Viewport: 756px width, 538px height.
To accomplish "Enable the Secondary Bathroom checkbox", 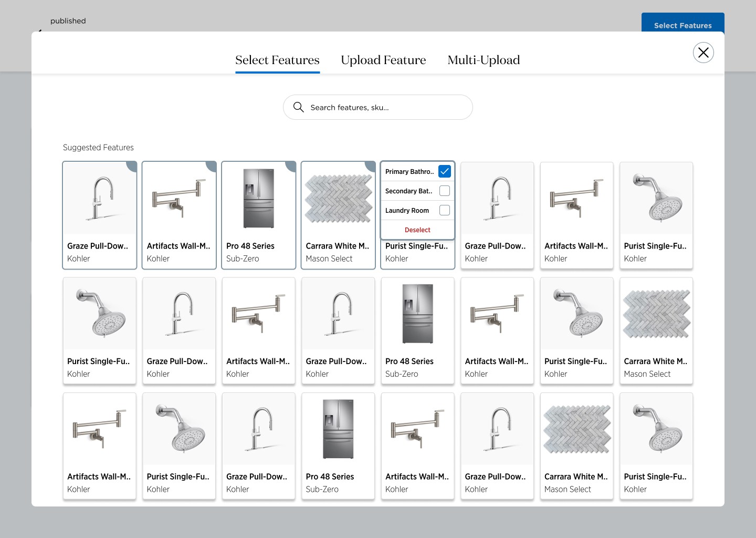I will [x=444, y=191].
